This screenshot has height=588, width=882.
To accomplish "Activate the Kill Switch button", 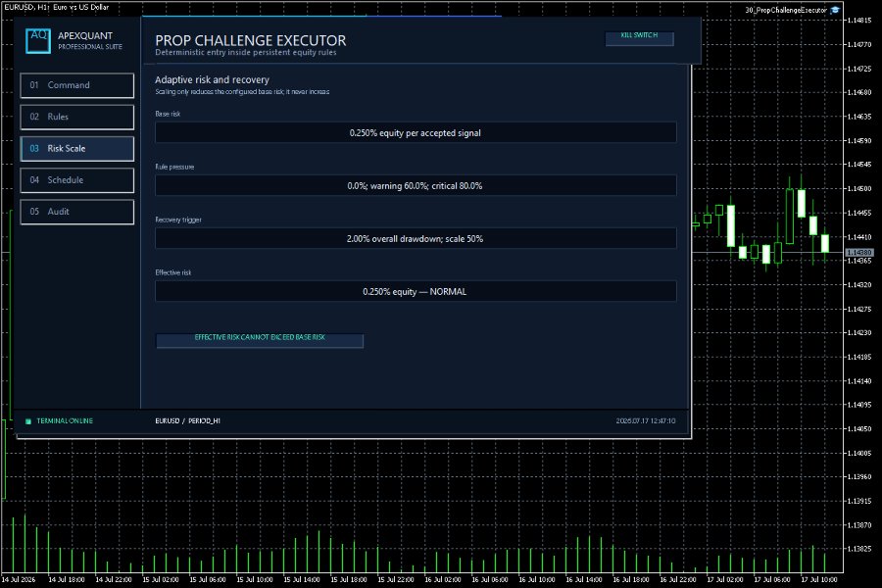I will pyautogui.click(x=639, y=37).
